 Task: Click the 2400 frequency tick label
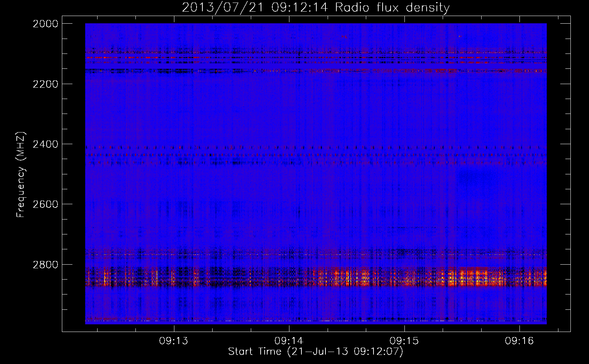[x=46, y=144]
